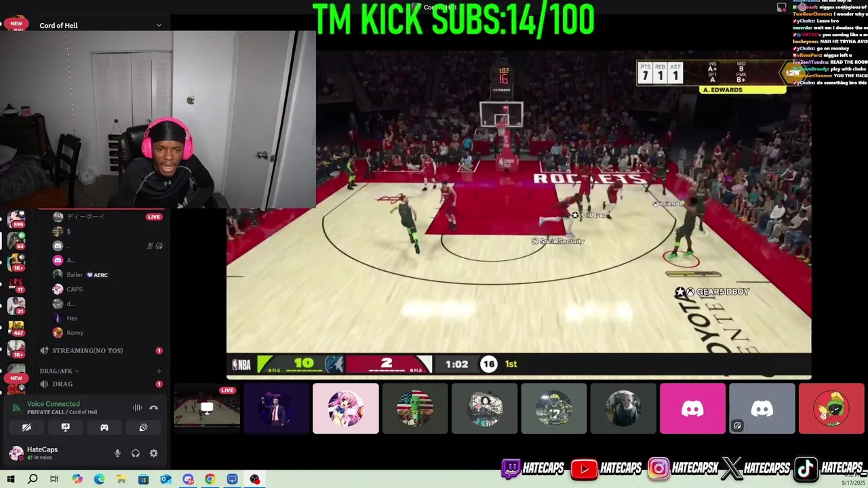Click the YouTube HATECAPS overlay logo
The image size is (868, 488).
[607, 468]
